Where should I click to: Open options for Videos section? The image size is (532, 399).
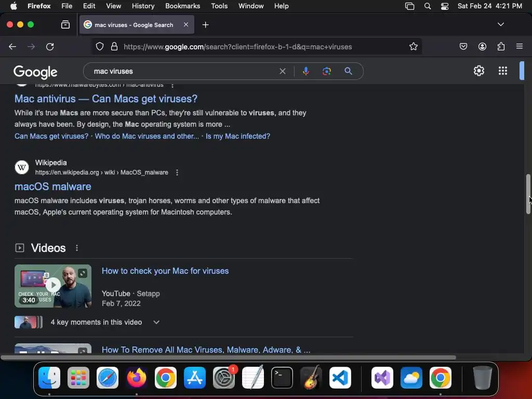[x=77, y=248]
